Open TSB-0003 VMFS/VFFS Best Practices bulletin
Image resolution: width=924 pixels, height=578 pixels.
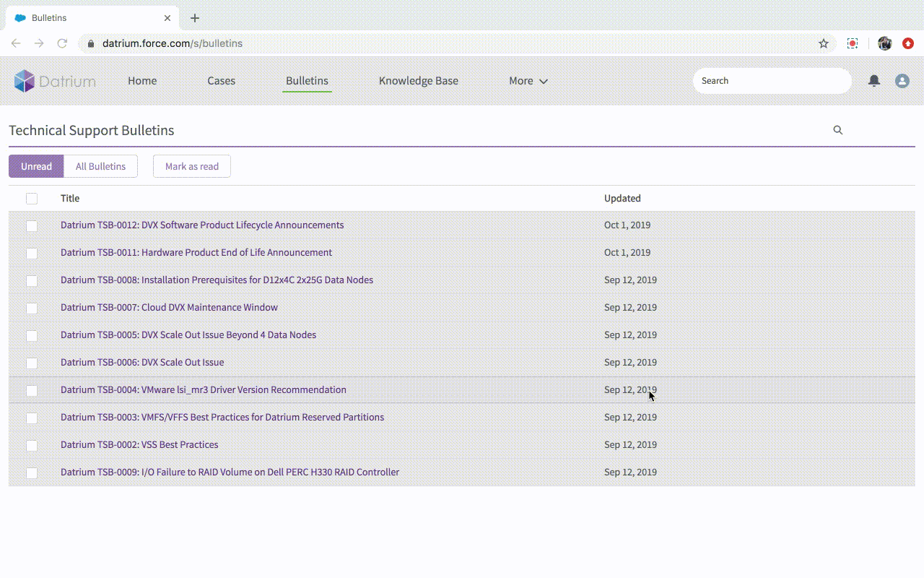[222, 417]
